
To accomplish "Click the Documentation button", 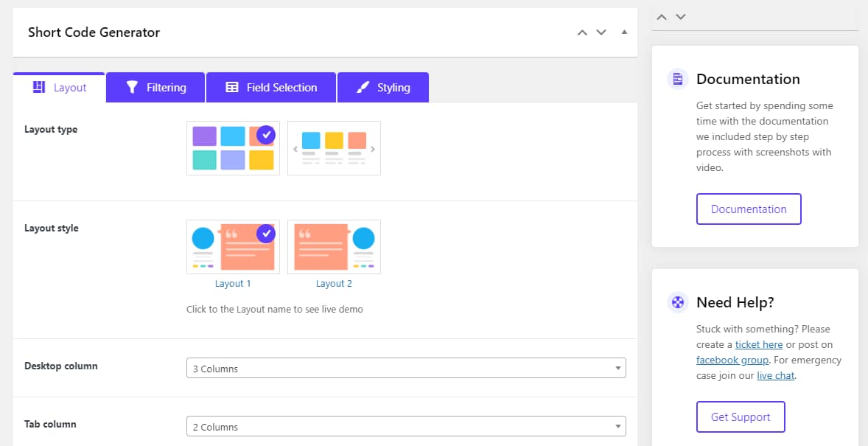I will (x=749, y=209).
